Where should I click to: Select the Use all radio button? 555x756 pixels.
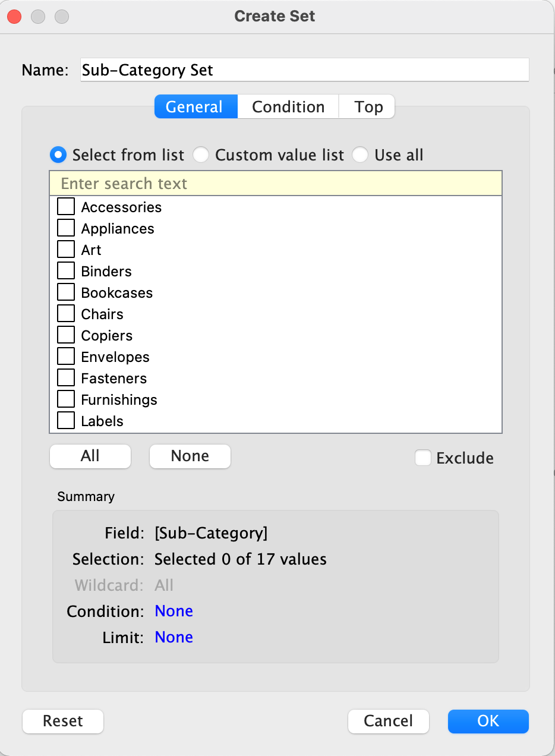pos(361,155)
